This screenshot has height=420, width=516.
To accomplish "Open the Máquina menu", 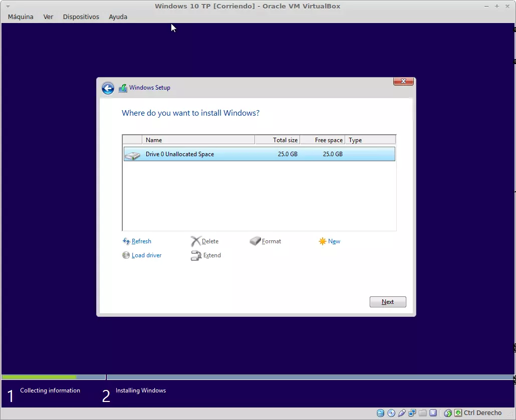I will [x=21, y=17].
